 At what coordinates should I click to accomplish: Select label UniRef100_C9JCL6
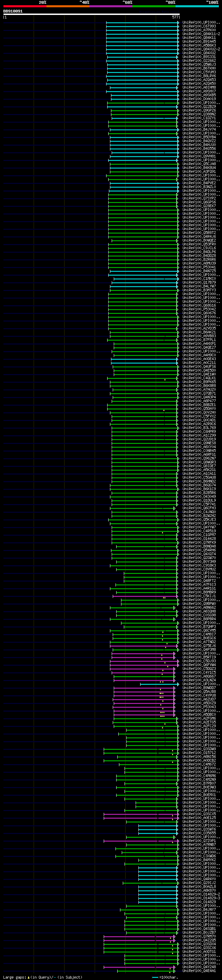coord(199,248)
